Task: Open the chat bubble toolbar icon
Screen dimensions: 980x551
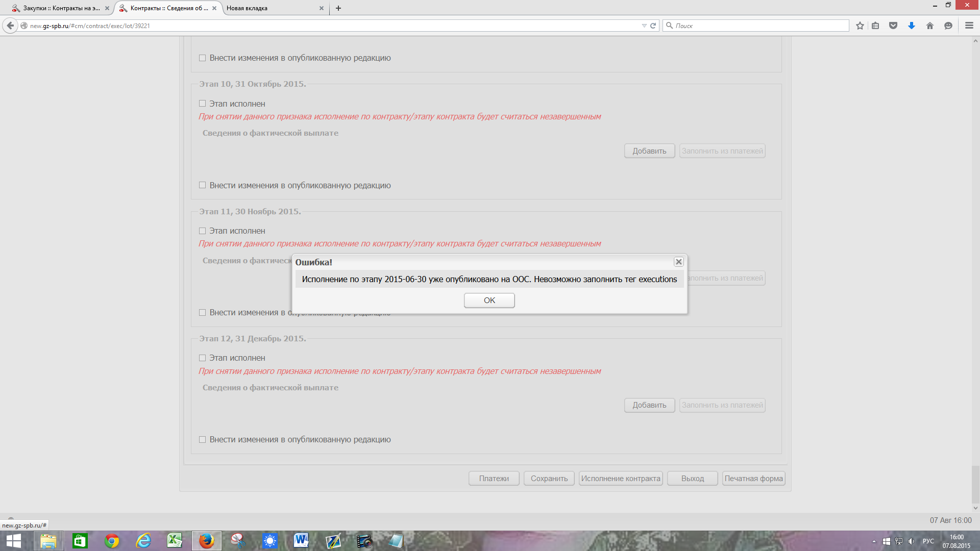Action: [948, 26]
